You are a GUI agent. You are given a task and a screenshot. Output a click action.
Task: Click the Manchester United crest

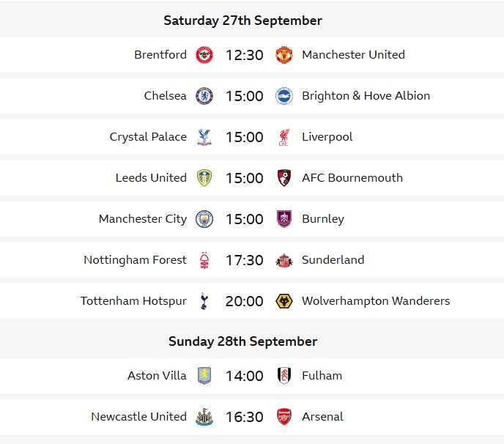[x=284, y=55]
